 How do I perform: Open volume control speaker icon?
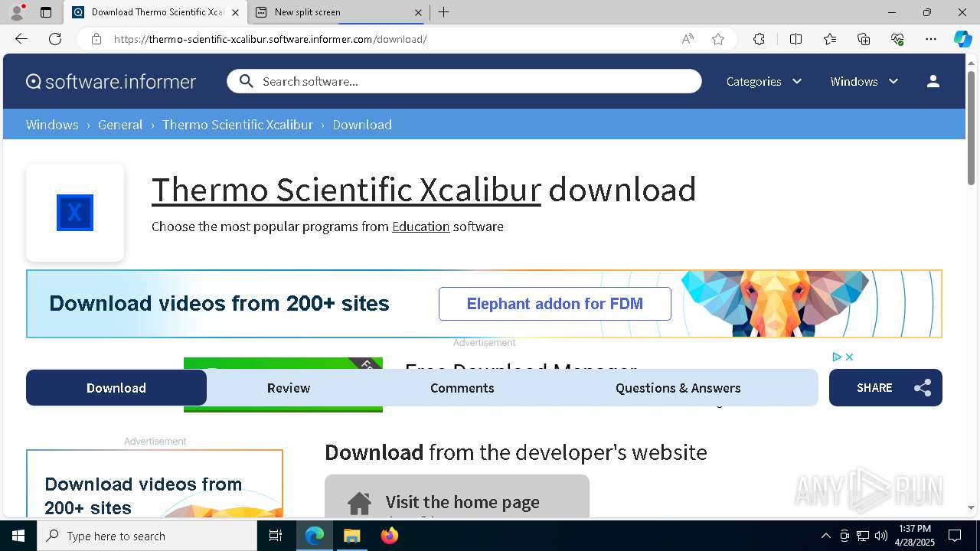click(x=881, y=536)
